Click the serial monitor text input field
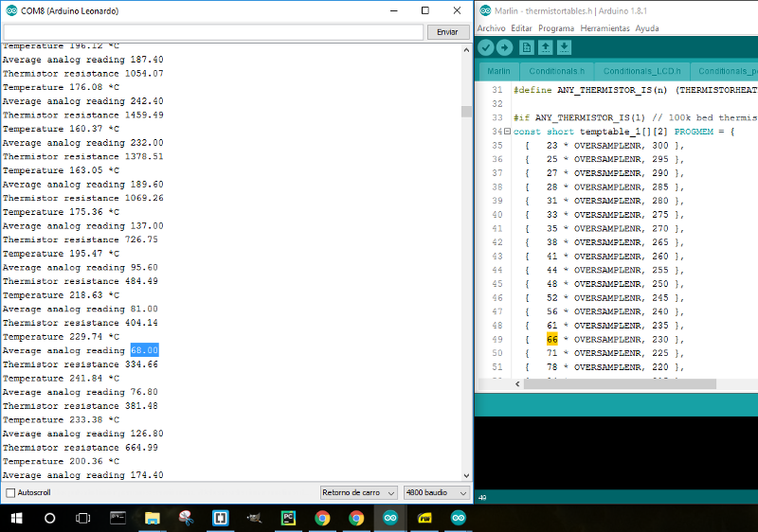The image size is (758, 532). click(x=213, y=32)
